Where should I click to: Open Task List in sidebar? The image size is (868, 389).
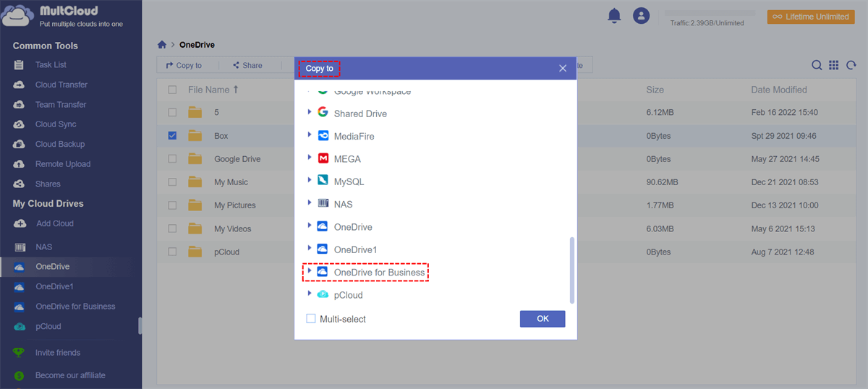click(x=51, y=65)
